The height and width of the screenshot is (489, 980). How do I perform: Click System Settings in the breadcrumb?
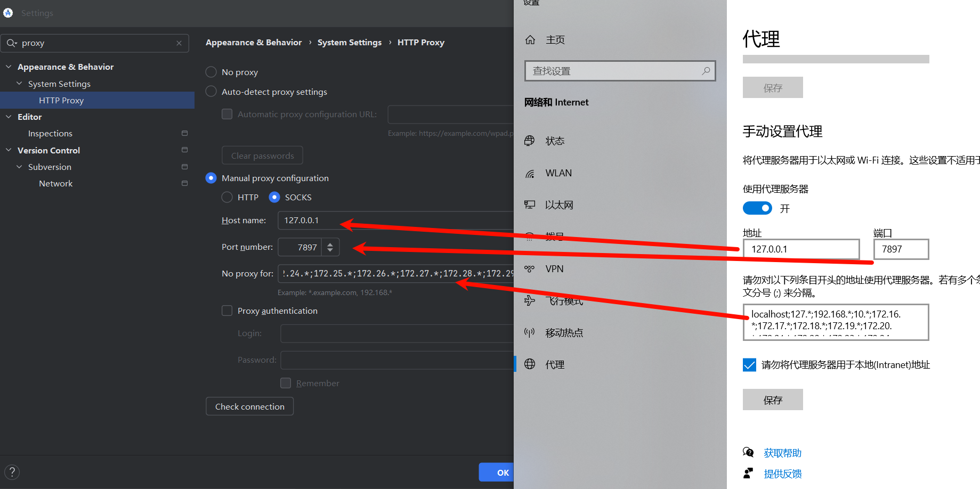[x=350, y=43]
